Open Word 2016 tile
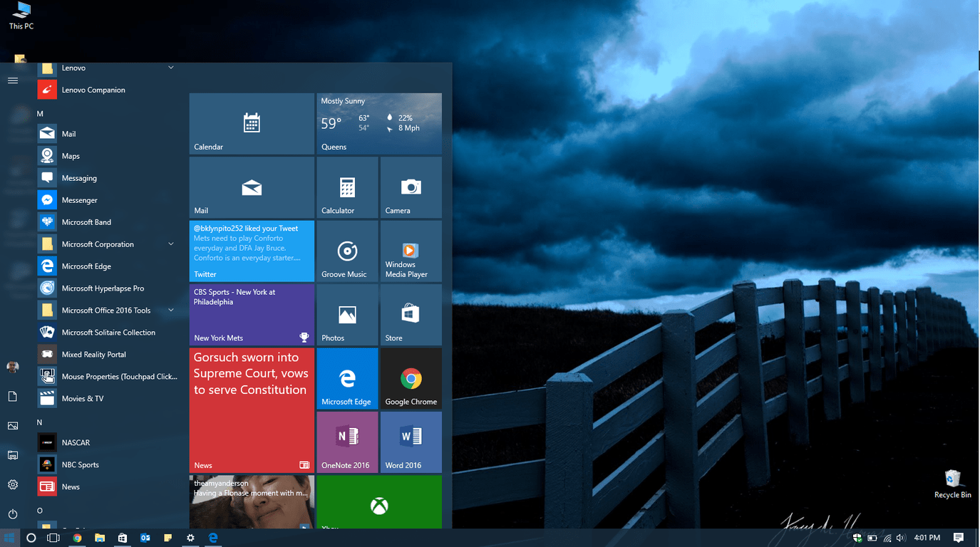Image resolution: width=980 pixels, height=547 pixels. (411, 442)
